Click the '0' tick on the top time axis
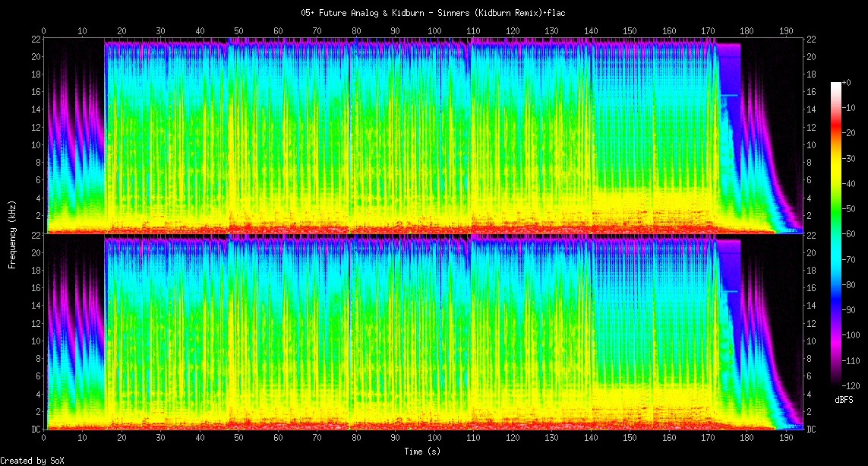The width and height of the screenshot is (868, 466). [44, 31]
